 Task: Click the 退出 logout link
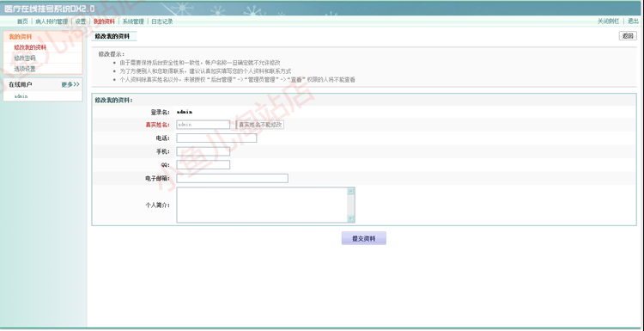633,21
